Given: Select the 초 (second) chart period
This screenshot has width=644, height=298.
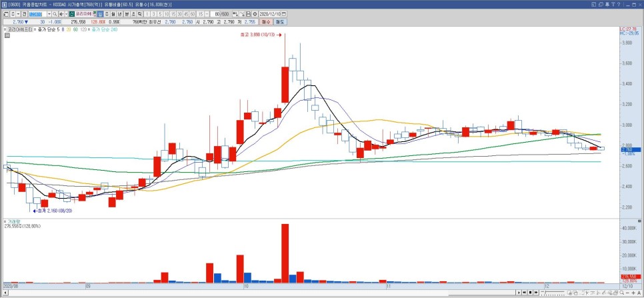Looking at the screenshot, I should click(133, 14).
